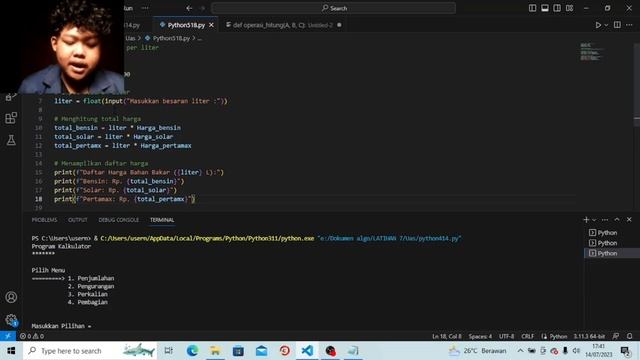The height and width of the screenshot is (360, 640).
Task: Click the Visual Studio Code taskbar icon
Action: pos(307,351)
